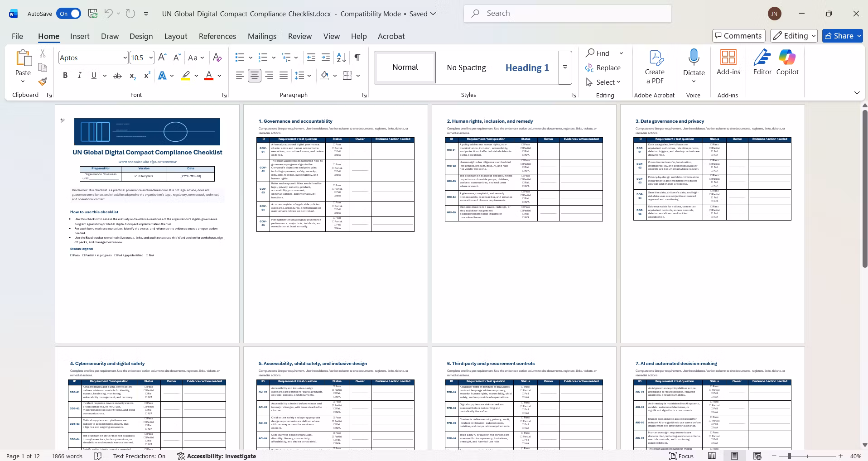
Task: Show paragraph marks with the pilcrow icon
Action: click(x=357, y=58)
